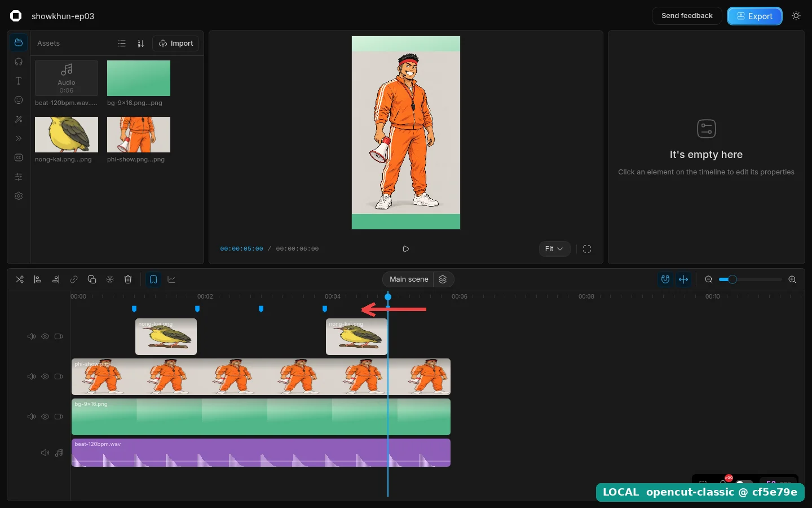Click the timeline zoom slider
The width and height of the screenshot is (812, 508).
click(x=751, y=279)
